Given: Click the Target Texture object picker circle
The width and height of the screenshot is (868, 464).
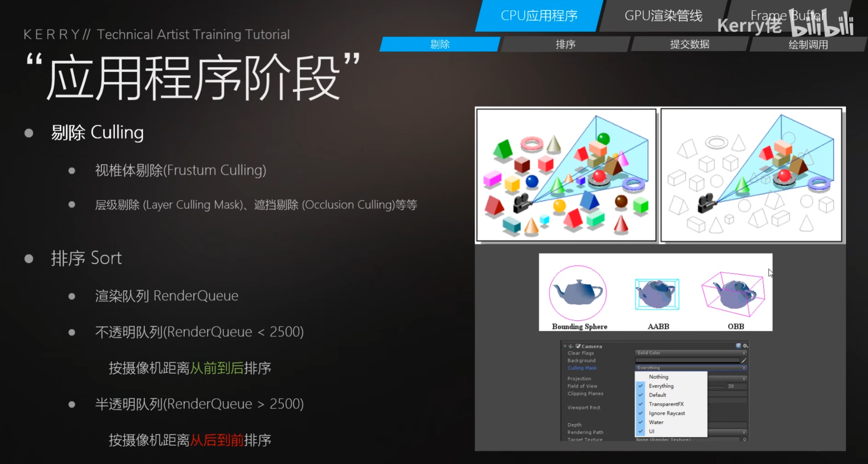Looking at the screenshot, I should 745,439.
